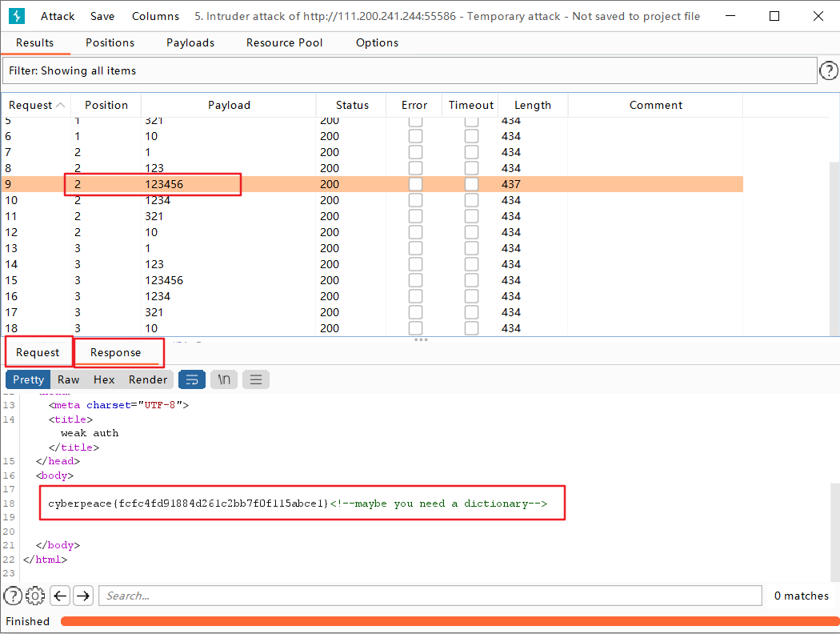Click in the Search input field
The width and height of the screenshot is (840, 634).
pos(430,596)
